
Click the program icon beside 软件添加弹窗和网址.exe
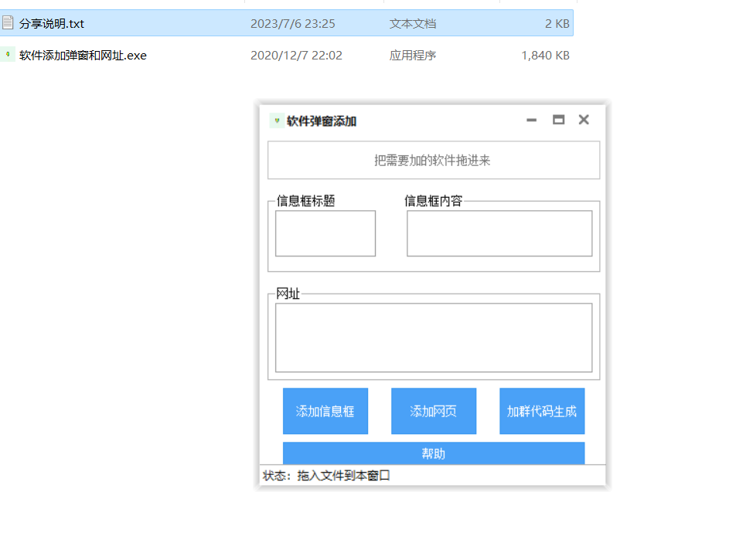click(x=6, y=55)
